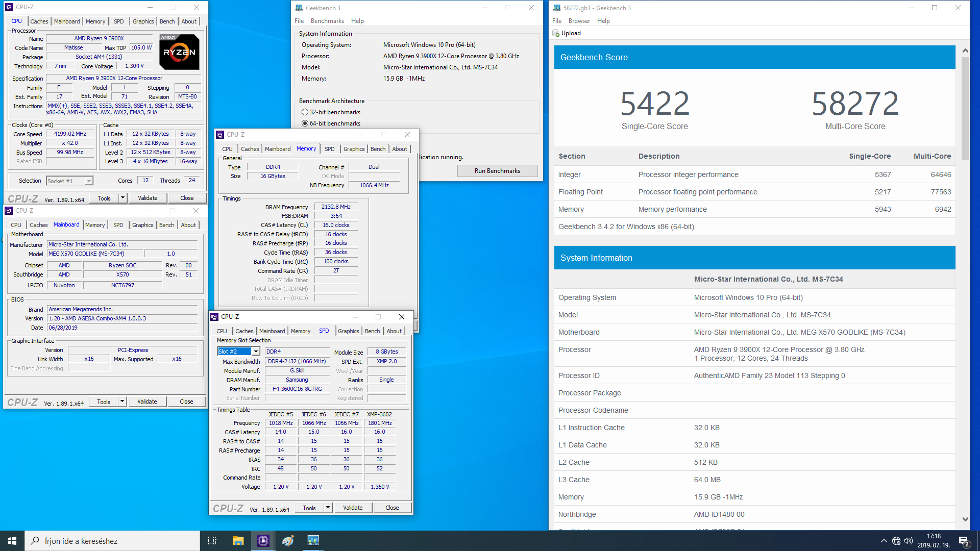The height and width of the screenshot is (551, 980).
Task: Click the BIOS Date value 06/28/2019
Action: click(122, 328)
